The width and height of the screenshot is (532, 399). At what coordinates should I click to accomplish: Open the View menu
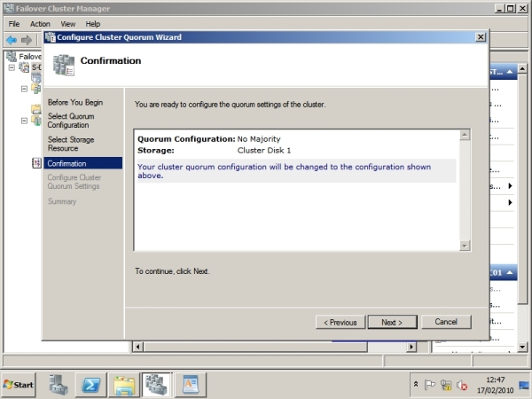(68, 24)
